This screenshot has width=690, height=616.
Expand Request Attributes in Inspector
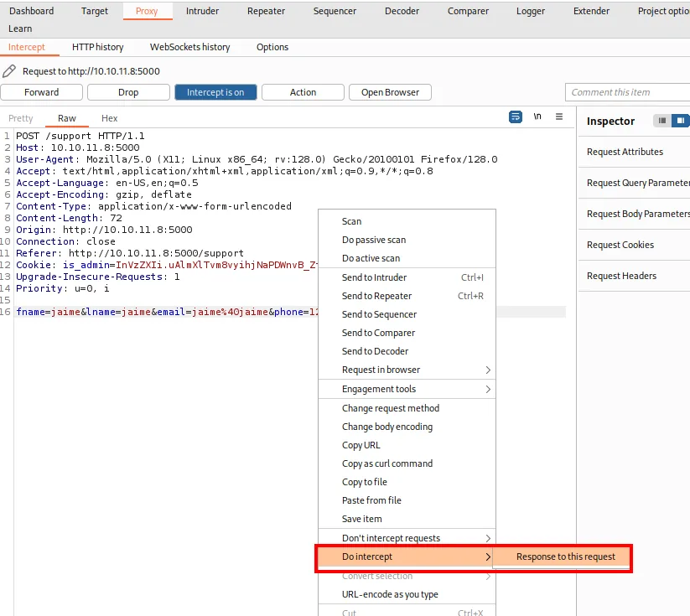(x=634, y=152)
